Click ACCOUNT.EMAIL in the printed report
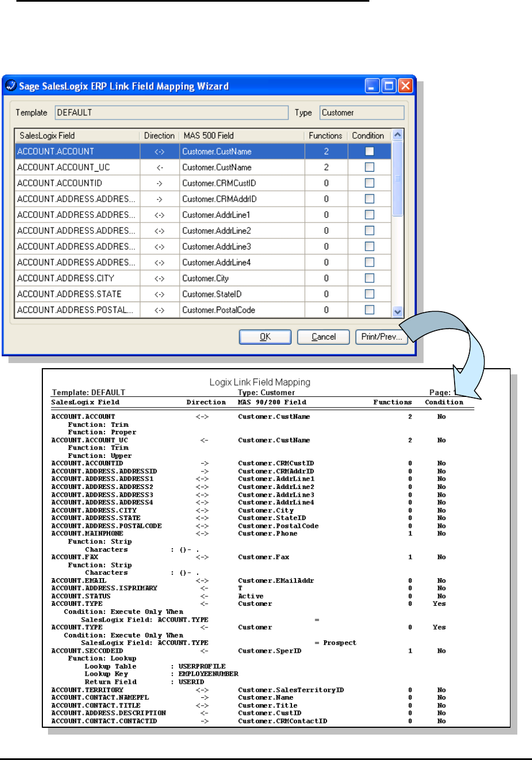Image resolution: width=532 pixels, height=760 pixels. (79, 580)
